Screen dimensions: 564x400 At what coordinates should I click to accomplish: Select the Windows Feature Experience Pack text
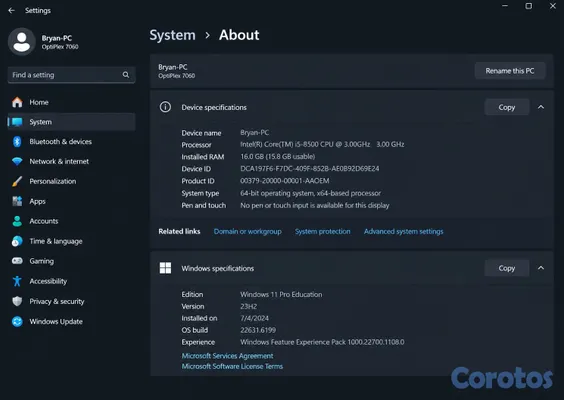click(x=322, y=342)
